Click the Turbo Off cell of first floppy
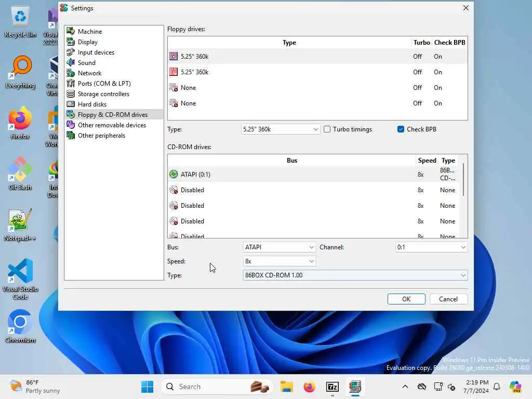 pos(417,56)
